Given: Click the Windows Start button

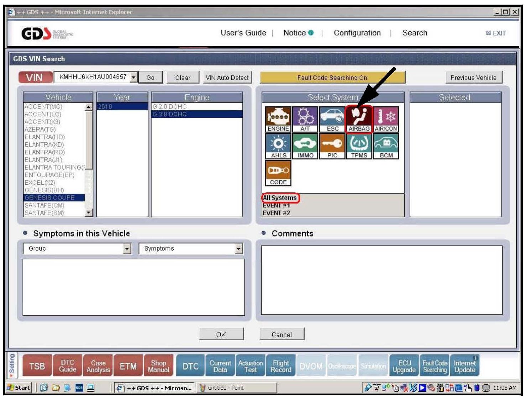Looking at the screenshot, I should coord(19,388).
